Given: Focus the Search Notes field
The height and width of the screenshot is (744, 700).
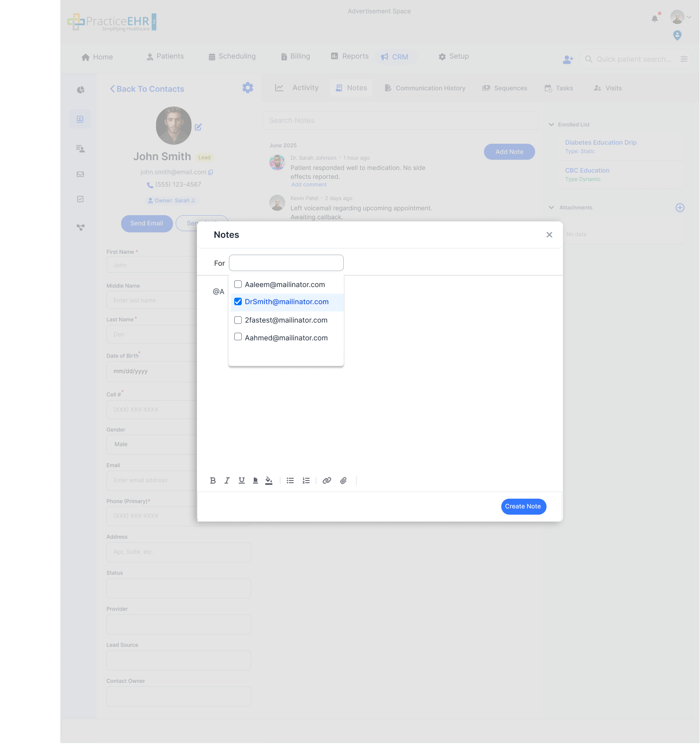Looking at the screenshot, I should (401, 120).
